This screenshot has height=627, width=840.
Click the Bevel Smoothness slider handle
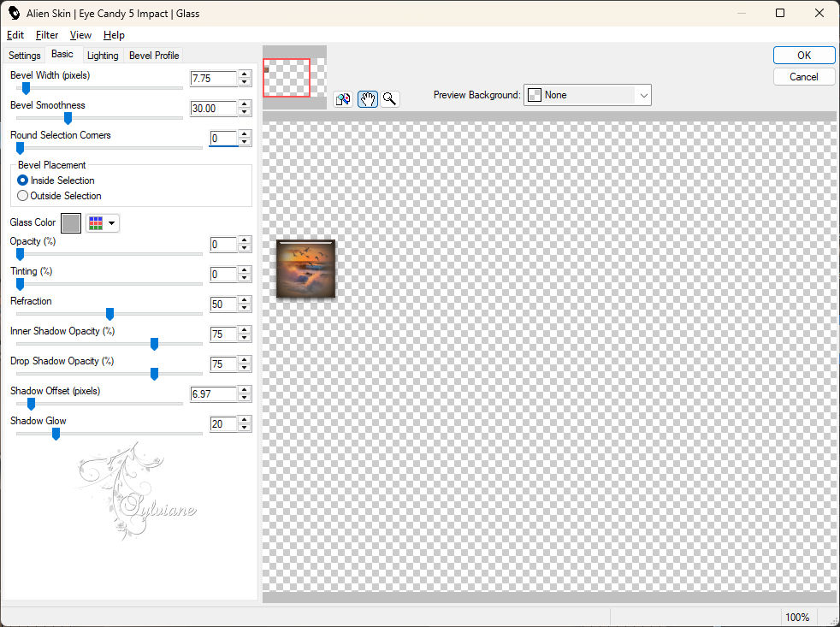coord(68,118)
